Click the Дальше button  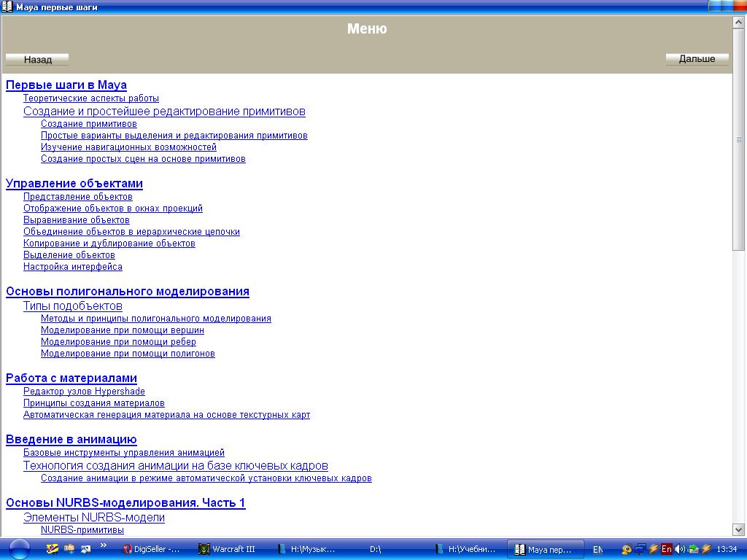697,58
